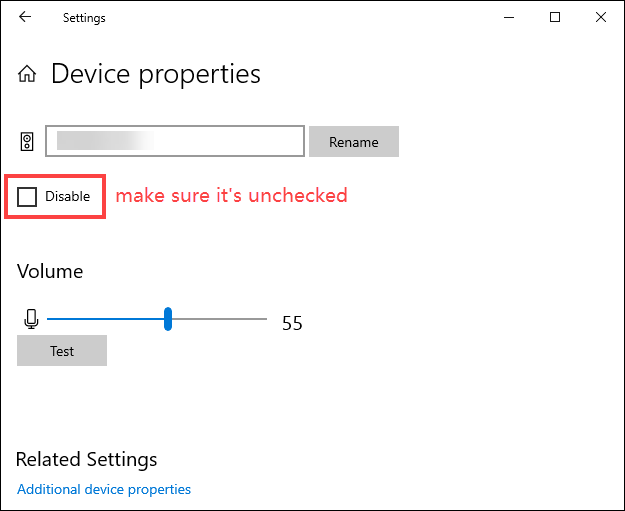The width and height of the screenshot is (625, 511).
Task: Click the microphone icon beside the volume slider
Action: [x=31, y=319]
